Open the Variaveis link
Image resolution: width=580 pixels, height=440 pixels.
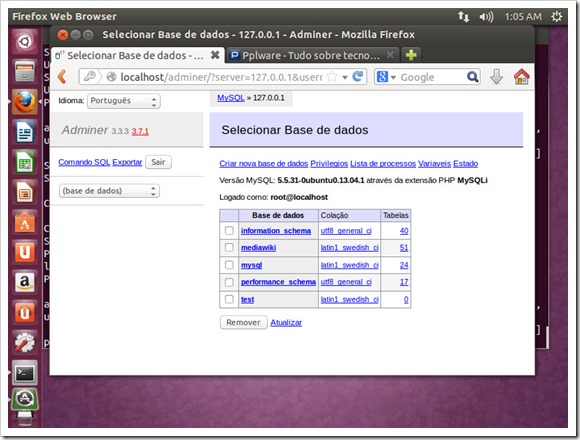[434, 163]
